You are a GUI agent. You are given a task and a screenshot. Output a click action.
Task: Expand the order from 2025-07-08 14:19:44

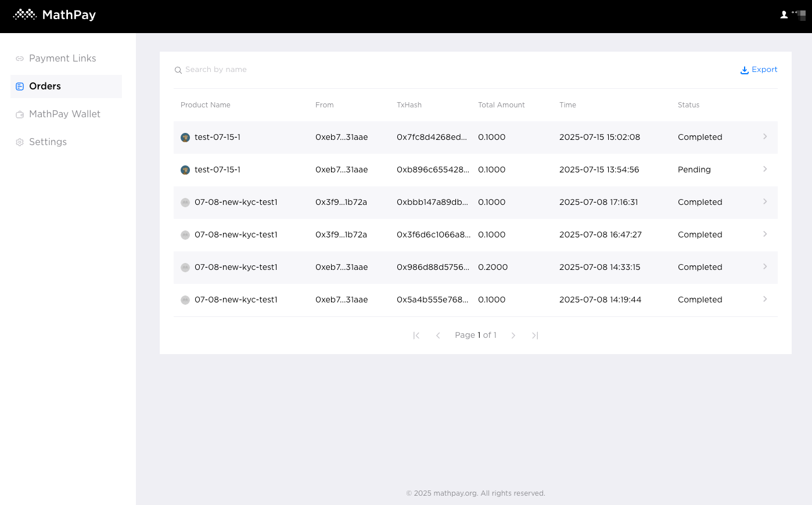click(764, 300)
